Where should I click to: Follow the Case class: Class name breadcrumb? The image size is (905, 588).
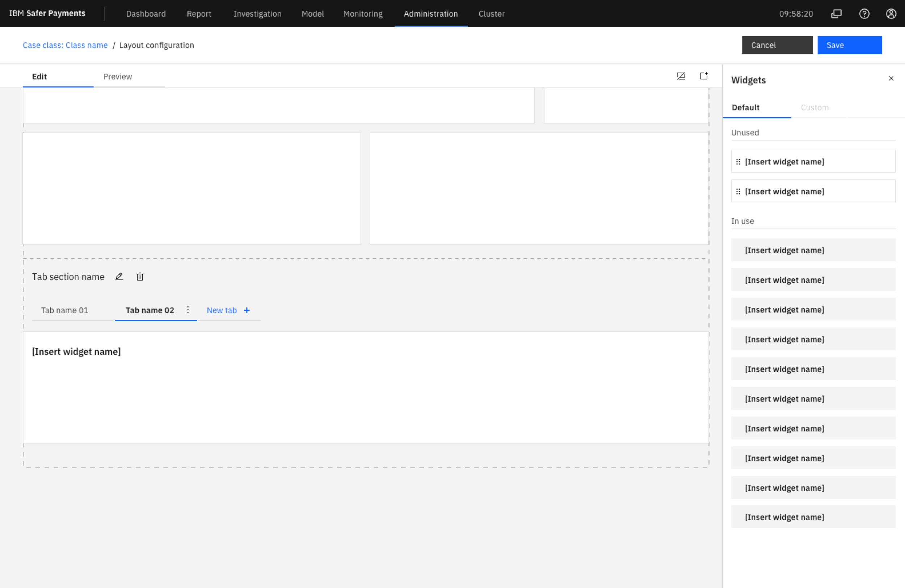pyautogui.click(x=65, y=45)
